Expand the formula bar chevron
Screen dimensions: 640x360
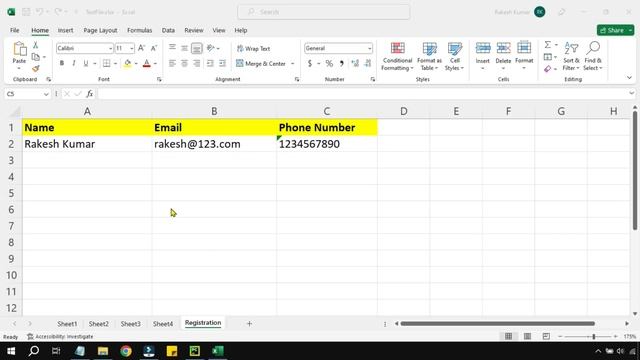point(631,93)
